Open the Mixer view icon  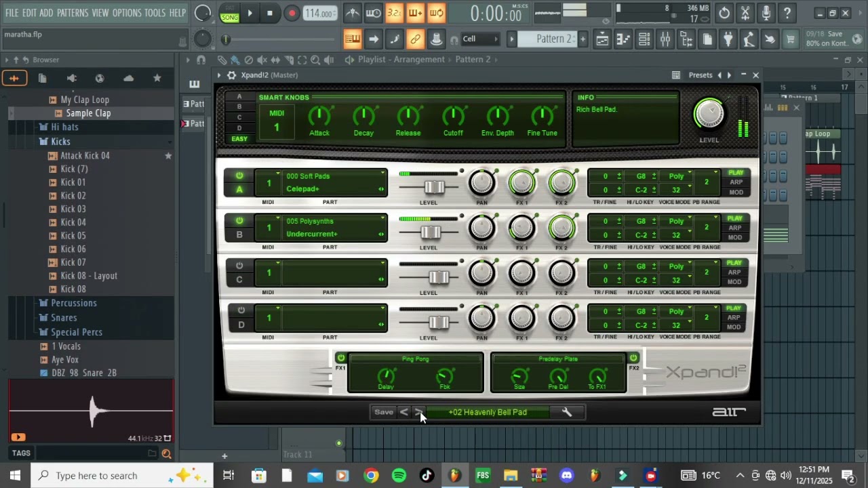tap(665, 39)
